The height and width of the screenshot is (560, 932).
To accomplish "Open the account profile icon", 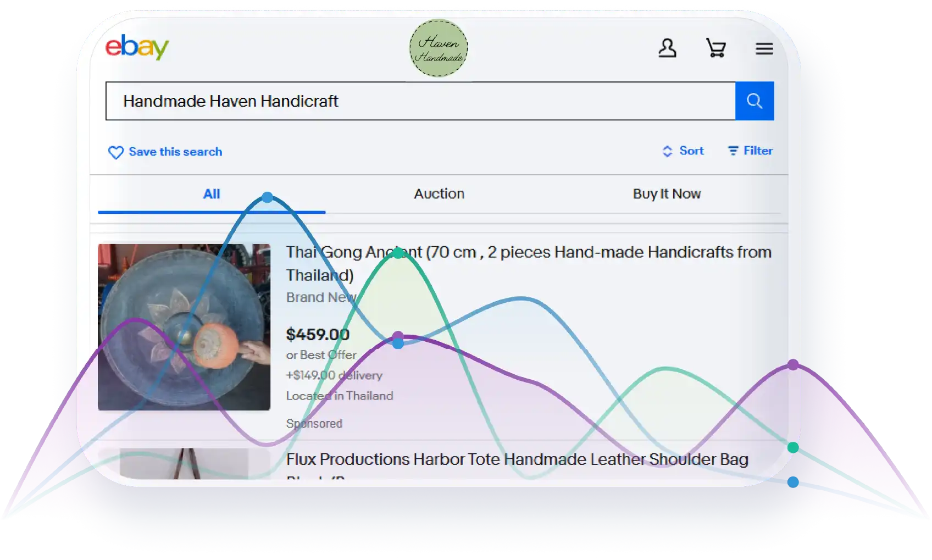I will coord(667,48).
